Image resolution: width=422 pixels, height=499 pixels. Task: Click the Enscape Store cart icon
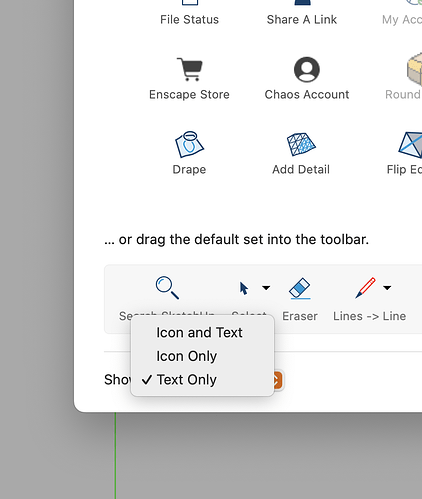(x=190, y=69)
